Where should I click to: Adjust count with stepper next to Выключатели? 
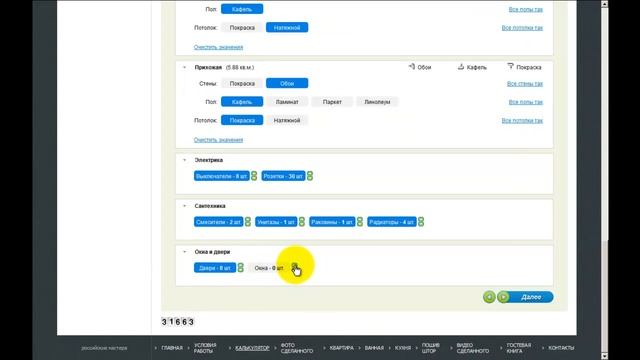[x=254, y=176]
